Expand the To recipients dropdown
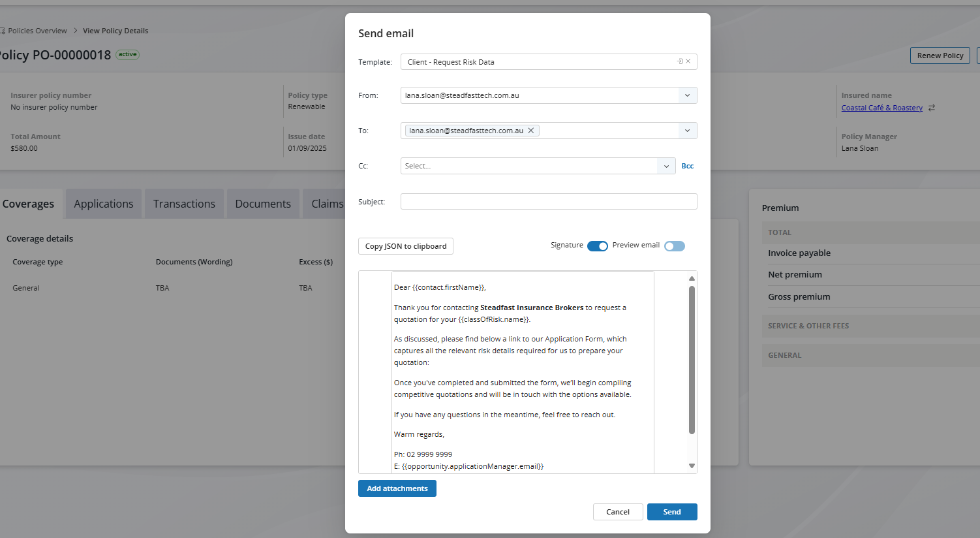This screenshot has width=980, height=538. [687, 131]
